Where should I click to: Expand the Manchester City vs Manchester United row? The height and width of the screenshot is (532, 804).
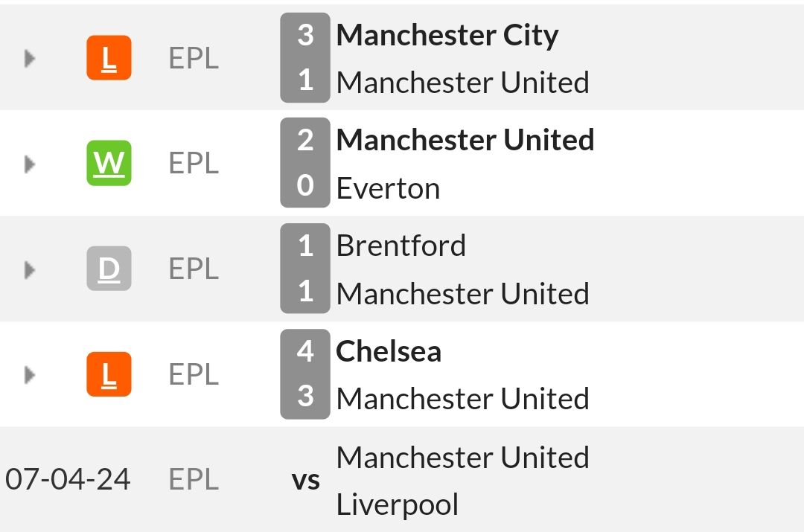coord(30,59)
